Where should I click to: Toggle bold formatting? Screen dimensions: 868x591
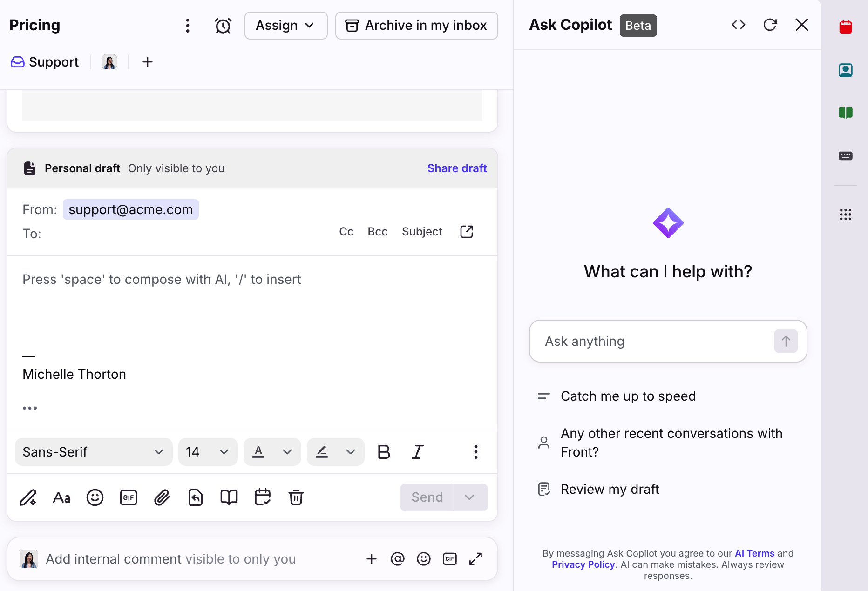click(x=384, y=452)
